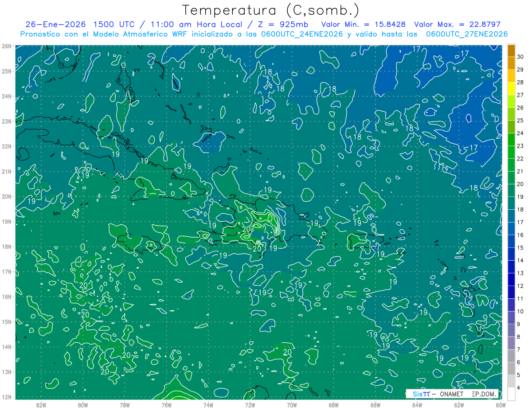Click the "13N" latitude axis label

6,372
